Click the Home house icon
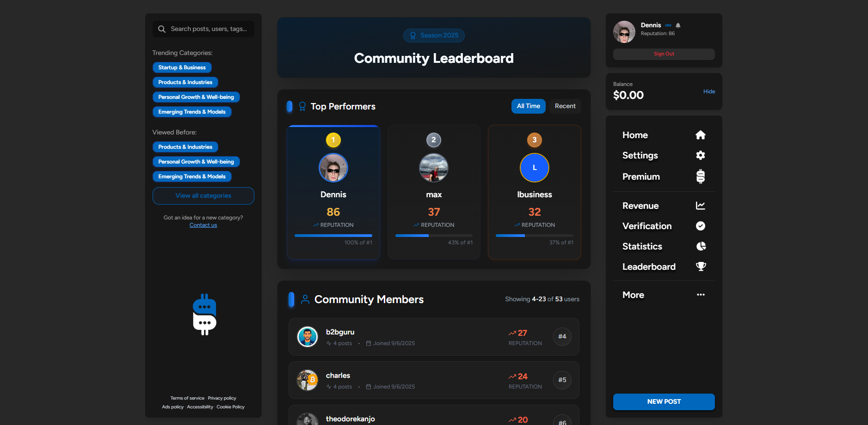The image size is (868, 425). (701, 135)
